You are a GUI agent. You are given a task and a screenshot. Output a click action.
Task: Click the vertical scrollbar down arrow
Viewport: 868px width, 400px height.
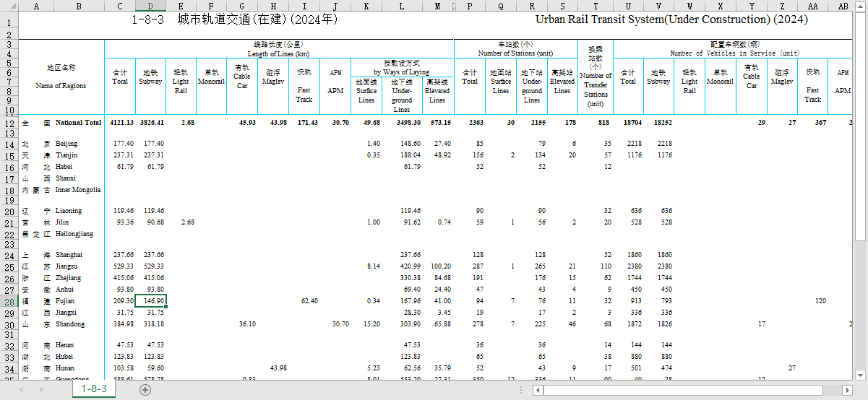point(861,375)
